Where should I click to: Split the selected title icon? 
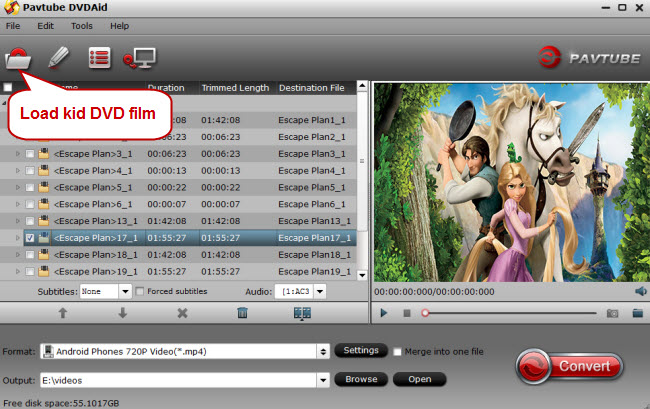(302, 313)
